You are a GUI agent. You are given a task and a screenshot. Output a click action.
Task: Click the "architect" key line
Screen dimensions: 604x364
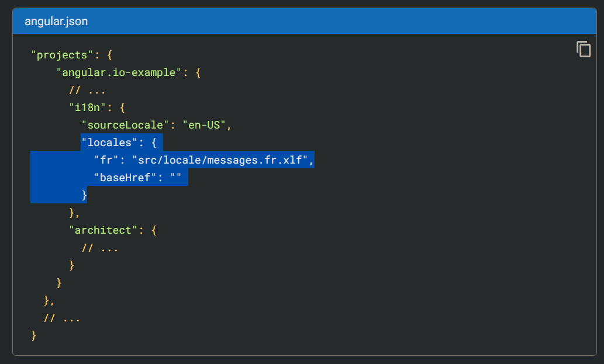(112, 230)
